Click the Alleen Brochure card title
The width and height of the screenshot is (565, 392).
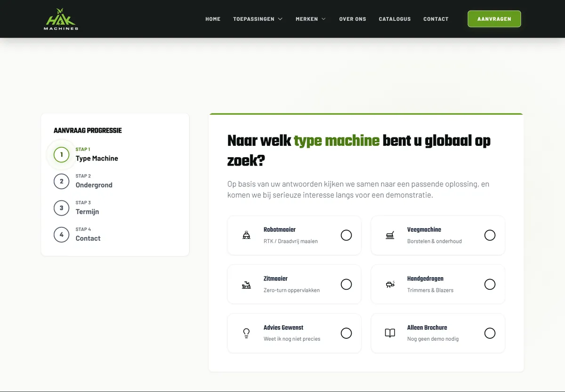tap(427, 328)
